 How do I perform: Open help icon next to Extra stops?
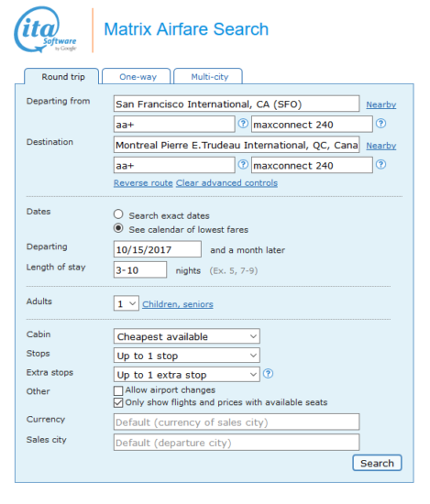coord(268,374)
